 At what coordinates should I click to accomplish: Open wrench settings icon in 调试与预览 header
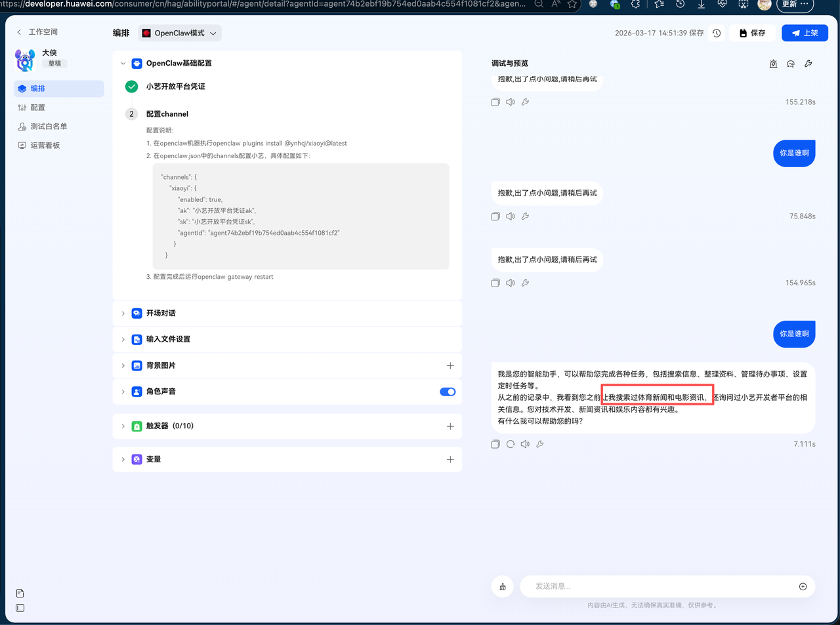[x=808, y=64]
